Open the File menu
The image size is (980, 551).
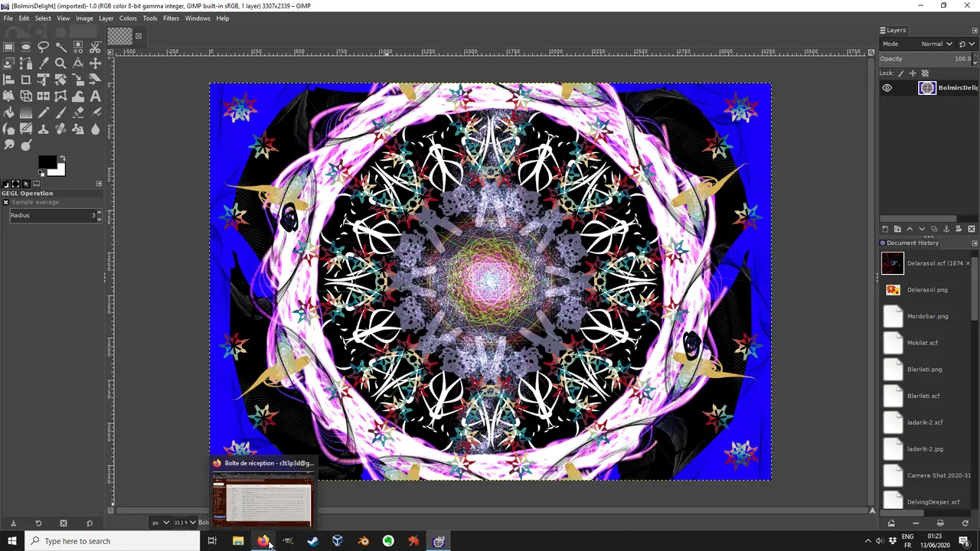tap(8, 18)
